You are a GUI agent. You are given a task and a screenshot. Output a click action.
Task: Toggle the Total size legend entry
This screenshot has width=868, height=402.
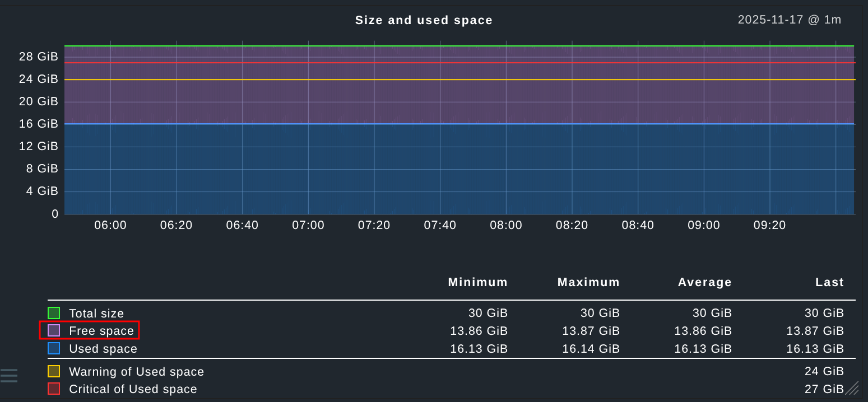click(x=96, y=314)
